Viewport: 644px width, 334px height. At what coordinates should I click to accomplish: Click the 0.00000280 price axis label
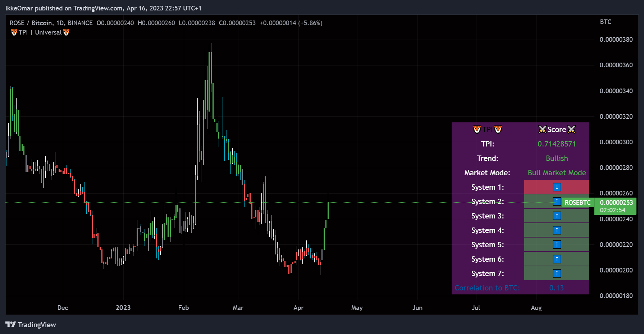616,168
